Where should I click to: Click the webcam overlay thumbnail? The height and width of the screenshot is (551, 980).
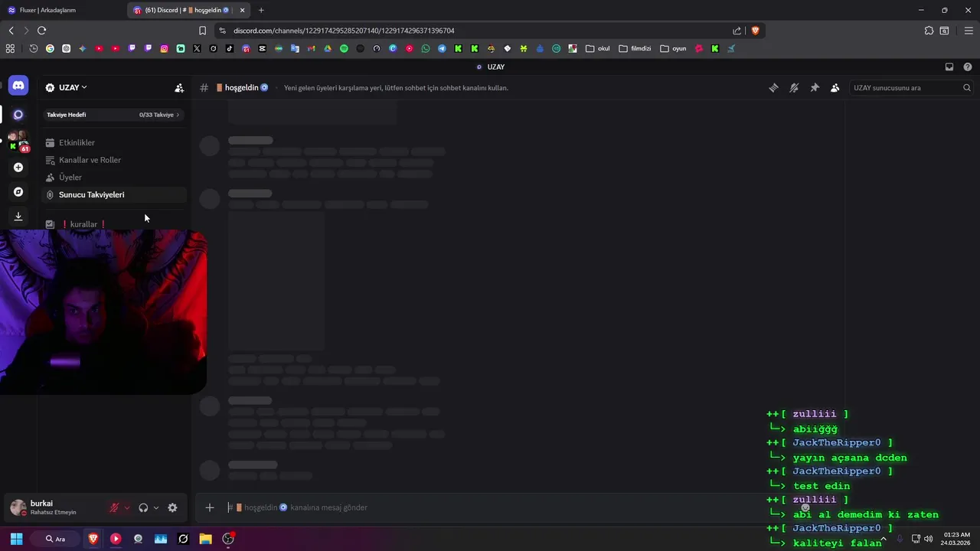click(103, 312)
